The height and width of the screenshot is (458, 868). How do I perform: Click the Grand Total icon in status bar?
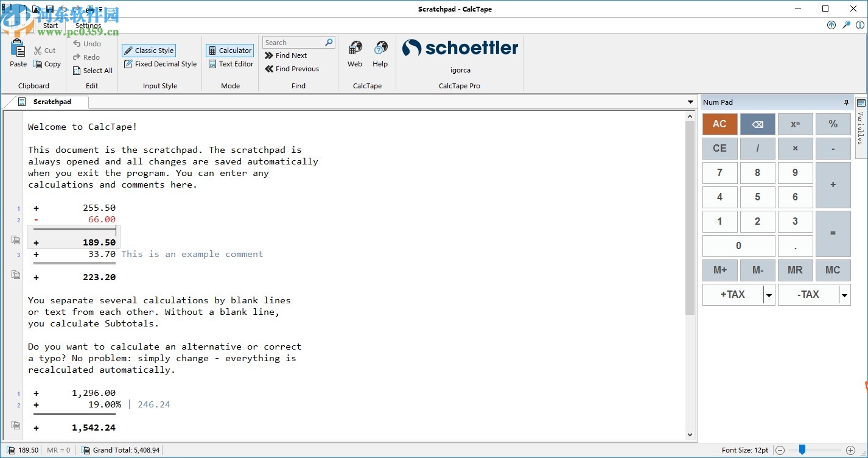click(85, 450)
